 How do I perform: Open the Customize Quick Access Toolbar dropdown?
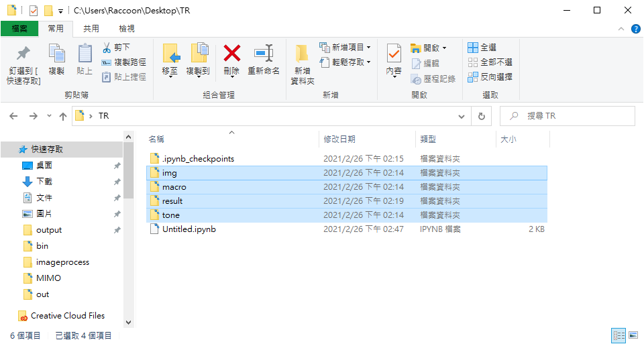point(61,11)
